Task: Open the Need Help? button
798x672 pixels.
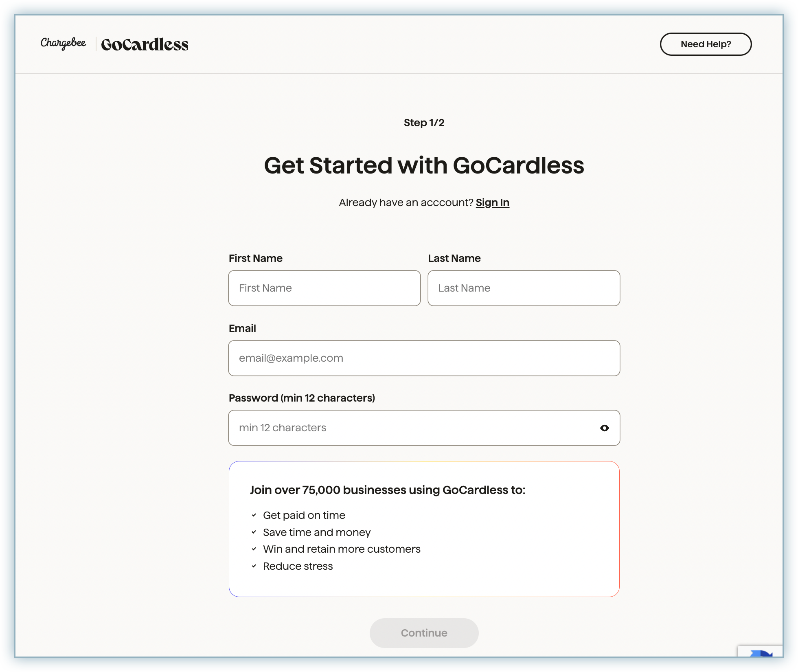Action: click(x=705, y=44)
